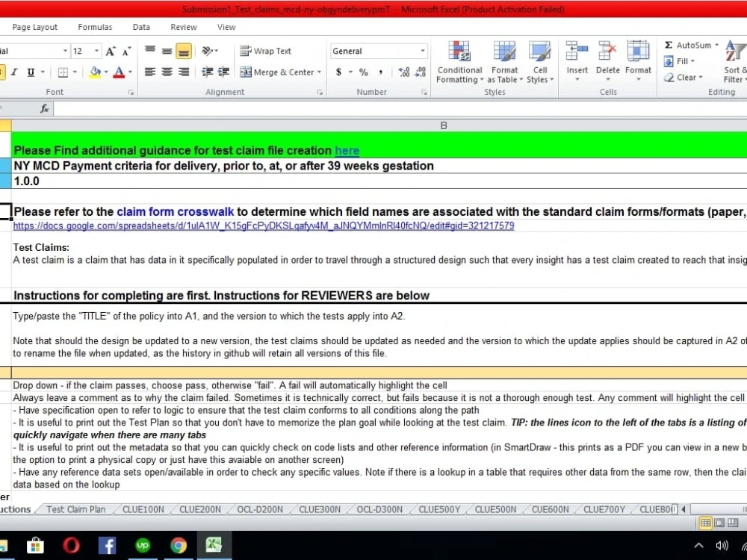This screenshot has height=560, width=747.
Task: Select column B header
Action: click(444, 125)
